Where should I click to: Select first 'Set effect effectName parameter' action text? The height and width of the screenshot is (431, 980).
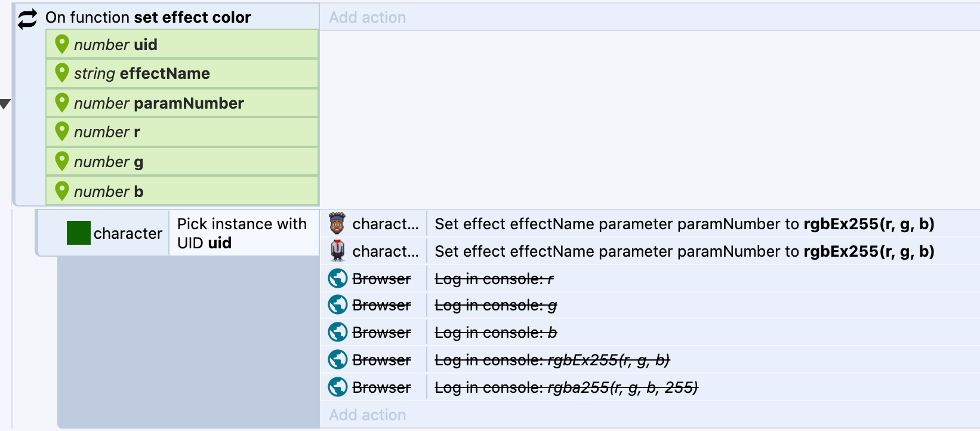pyautogui.click(x=685, y=224)
